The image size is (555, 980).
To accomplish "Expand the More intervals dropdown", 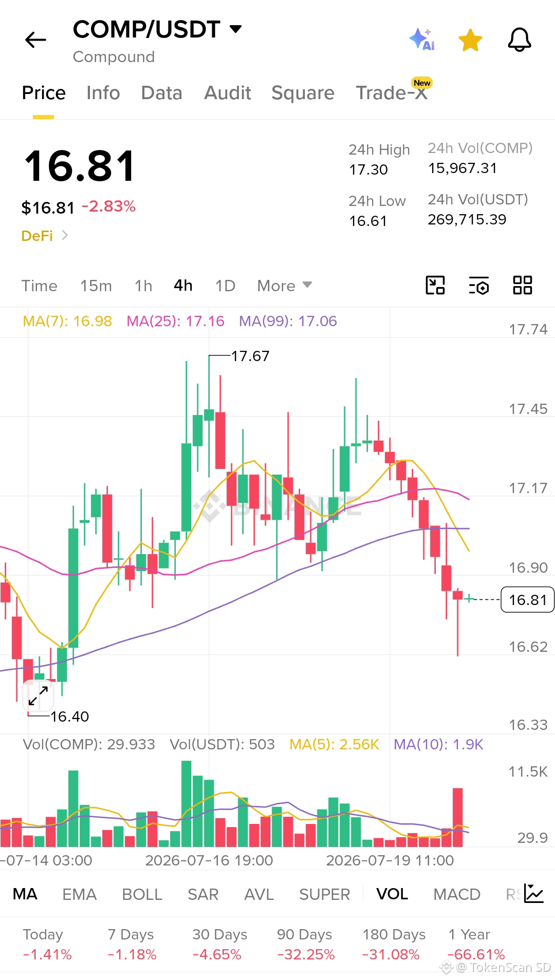I will click(x=284, y=286).
